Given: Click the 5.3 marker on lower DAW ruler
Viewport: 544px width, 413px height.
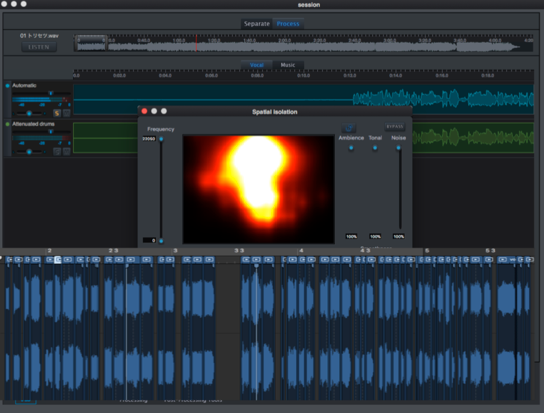Looking at the screenshot, I should [x=490, y=250].
